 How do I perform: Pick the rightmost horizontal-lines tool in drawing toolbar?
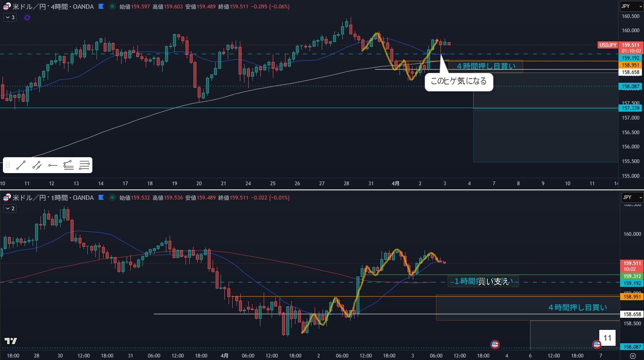84,166
